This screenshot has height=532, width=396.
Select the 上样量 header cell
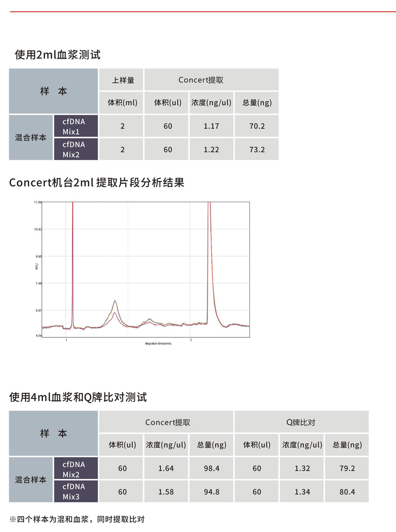click(x=121, y=80)
